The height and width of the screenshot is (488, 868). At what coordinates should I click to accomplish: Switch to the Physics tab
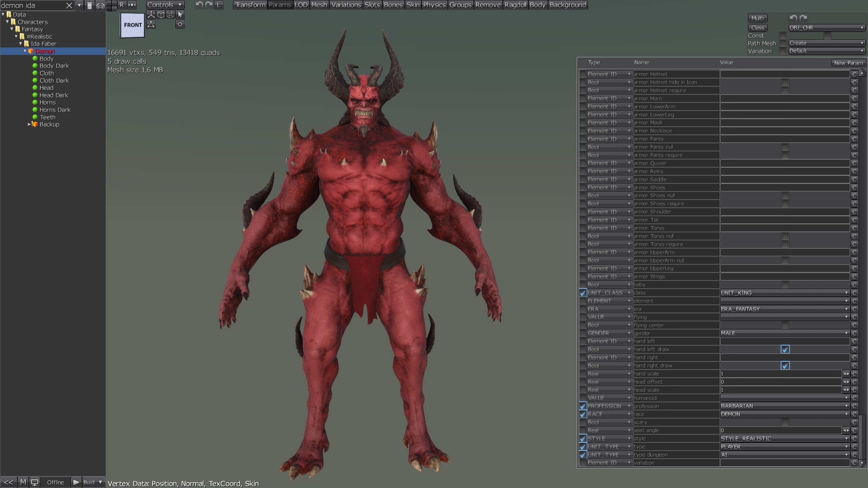point(434,5)
